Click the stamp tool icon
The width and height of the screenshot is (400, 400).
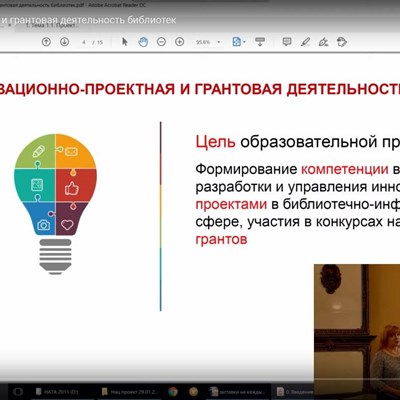[342, 42]
